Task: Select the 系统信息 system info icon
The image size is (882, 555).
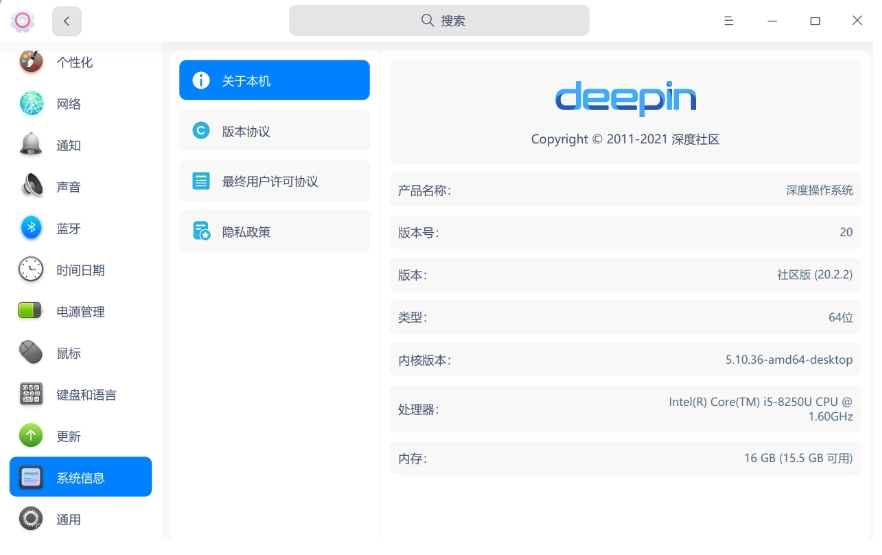Action: click(31, 477)
